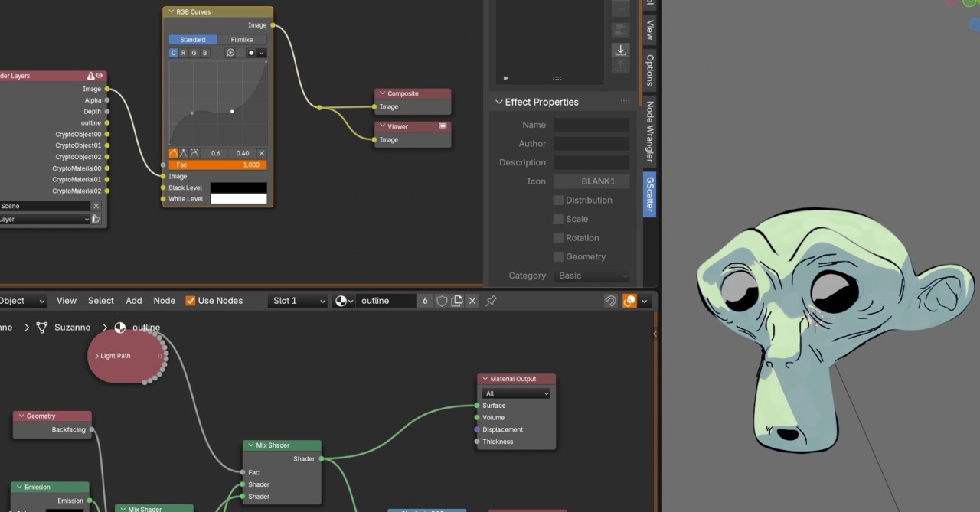Viewport: 980px width, 512px height.
Task: Select the G channel button
Action: click(194, 53)
